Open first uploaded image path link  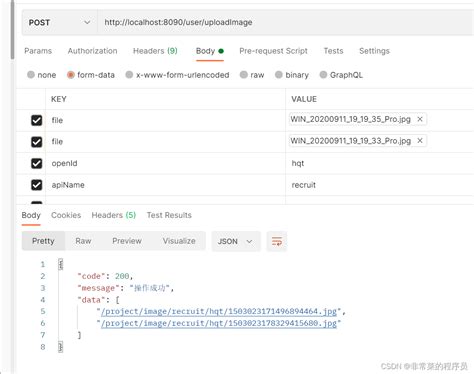click(219, 311)
